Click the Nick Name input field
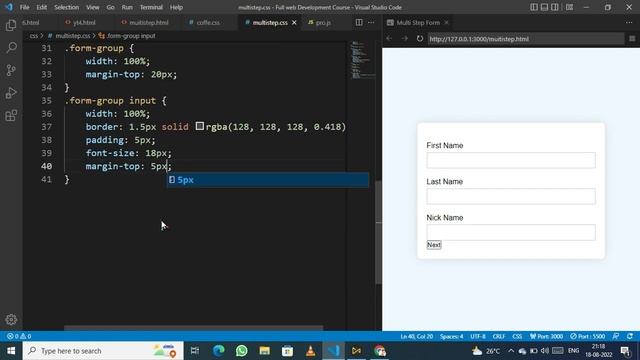Viewport: 640px width, 360px height. click(x=511, y=232)
